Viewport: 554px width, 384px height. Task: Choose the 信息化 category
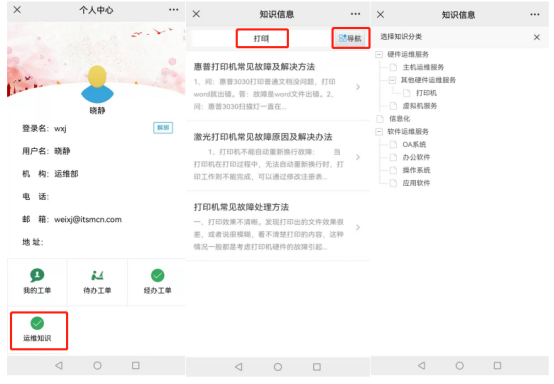coord(399,119)
